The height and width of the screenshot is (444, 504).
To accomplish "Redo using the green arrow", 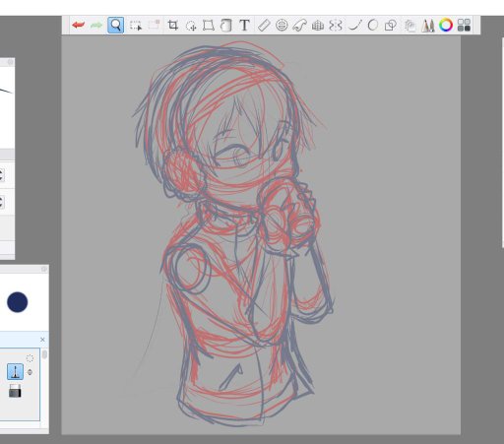I will pyautogui.click(x=96, y=25).
